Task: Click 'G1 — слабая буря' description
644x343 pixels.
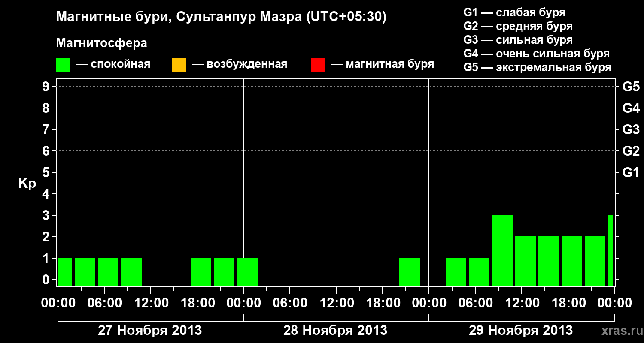Action: coord(514,12)
